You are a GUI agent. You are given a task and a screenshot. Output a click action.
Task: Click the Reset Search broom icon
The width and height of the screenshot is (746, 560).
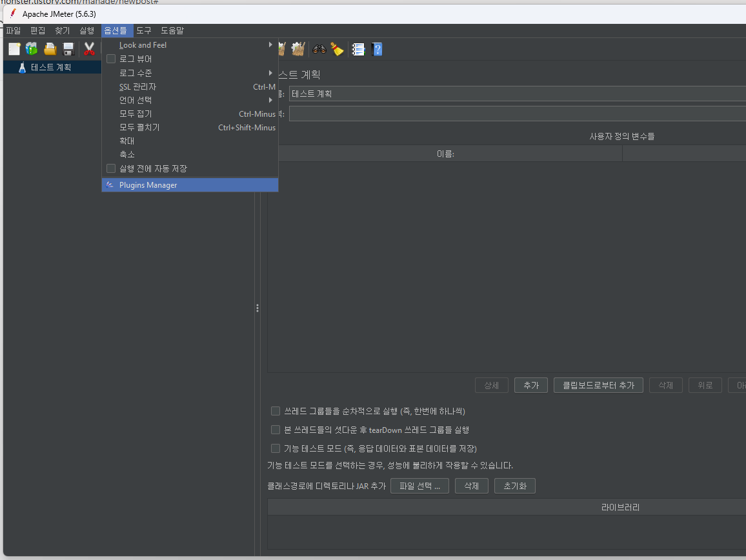(x=338, y=49)
